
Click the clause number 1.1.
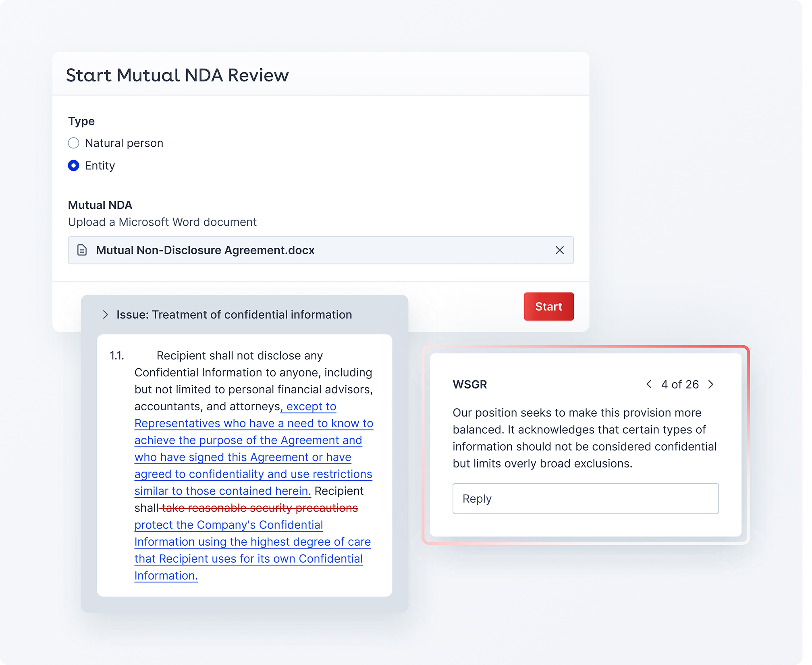117,355
